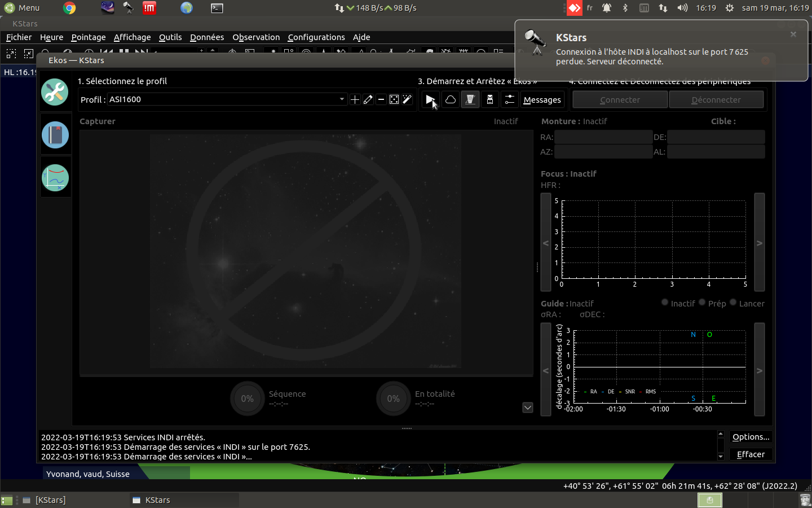Image resolution: width=812 pixels, height=508 pixels.
Task: Open the Affichage menu
Action: pyautogui.click(x=133, y=37)
